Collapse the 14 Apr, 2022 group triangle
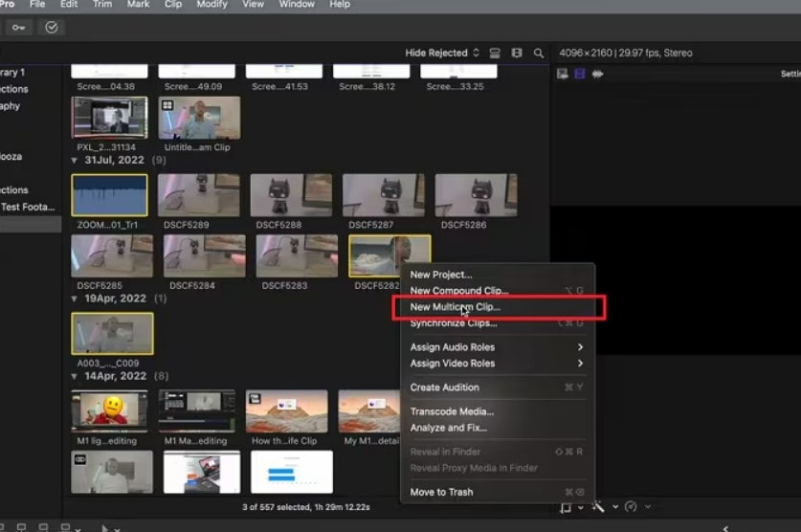Screen dimensions: 801x532 [x=74, y=376]
